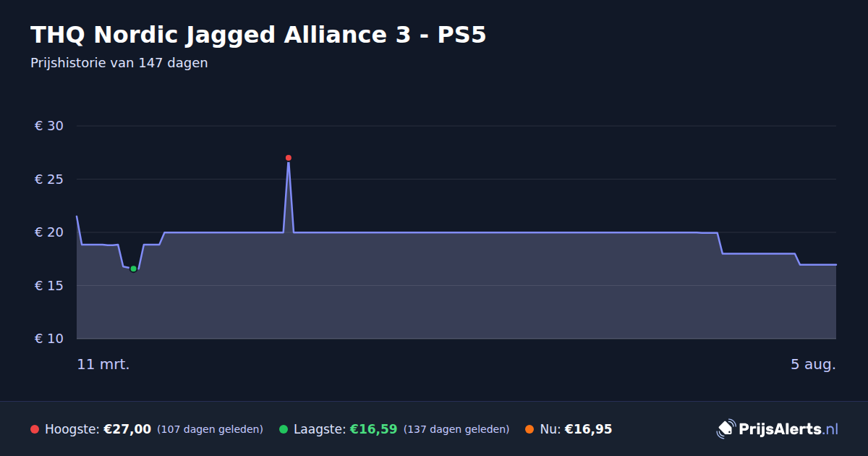Click the € 30 axis label
The width and height of the screenshot is (868, 456).
49,126
